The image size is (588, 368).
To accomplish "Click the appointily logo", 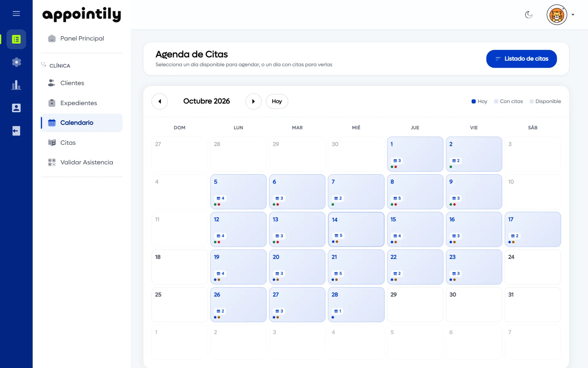I will pos(82,14).
